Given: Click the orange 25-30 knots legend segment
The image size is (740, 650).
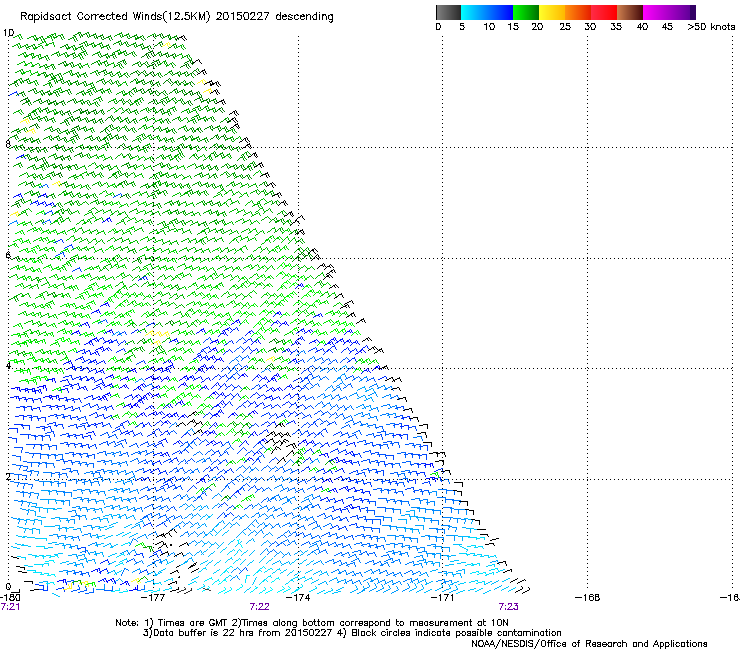Looking at the screenshot, I should pos(578,12).
